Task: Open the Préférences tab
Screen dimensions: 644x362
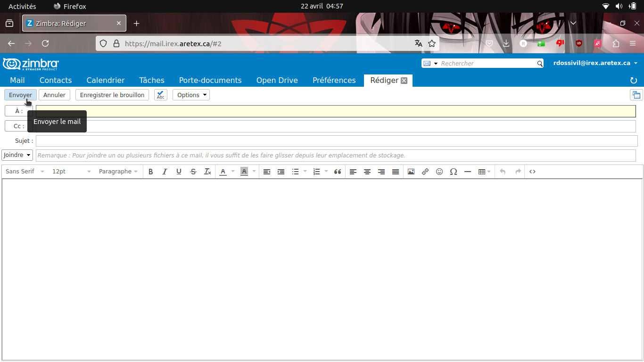Action: (334, 80)
